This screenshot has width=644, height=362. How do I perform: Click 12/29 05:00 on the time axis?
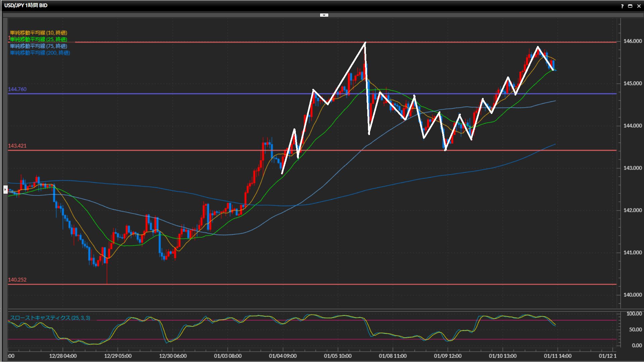tap(118, 356)
